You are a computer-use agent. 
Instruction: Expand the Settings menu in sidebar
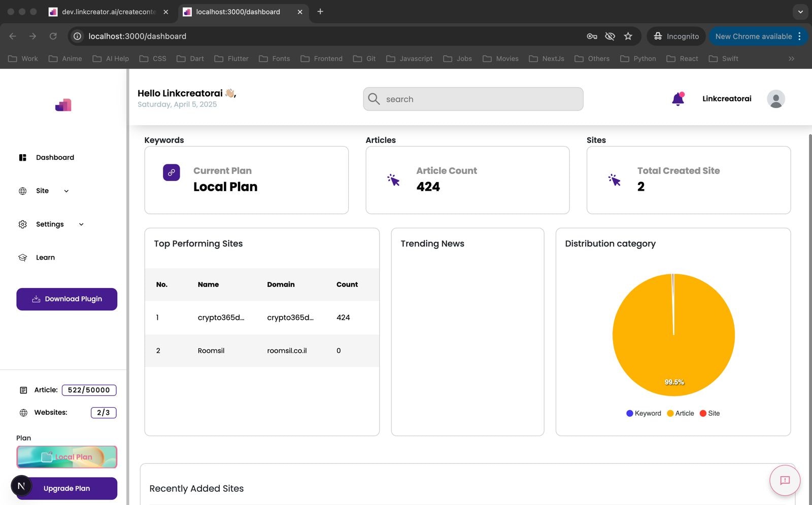tap(50, 224)
